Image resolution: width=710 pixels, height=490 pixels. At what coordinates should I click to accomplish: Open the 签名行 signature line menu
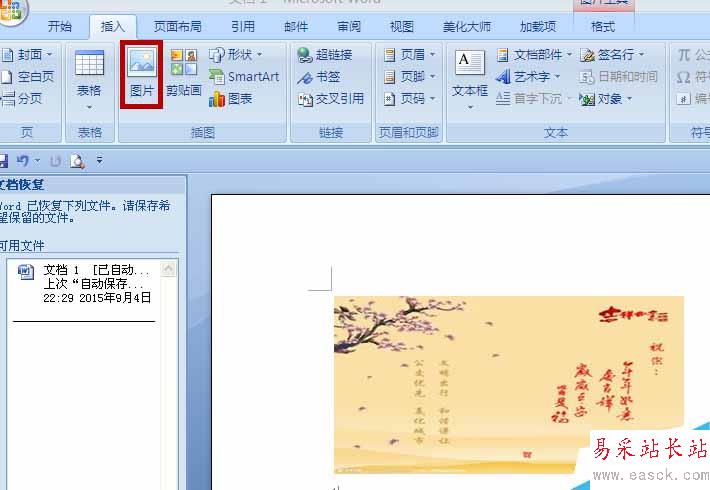pyautogui.click(x=612, y=55)
